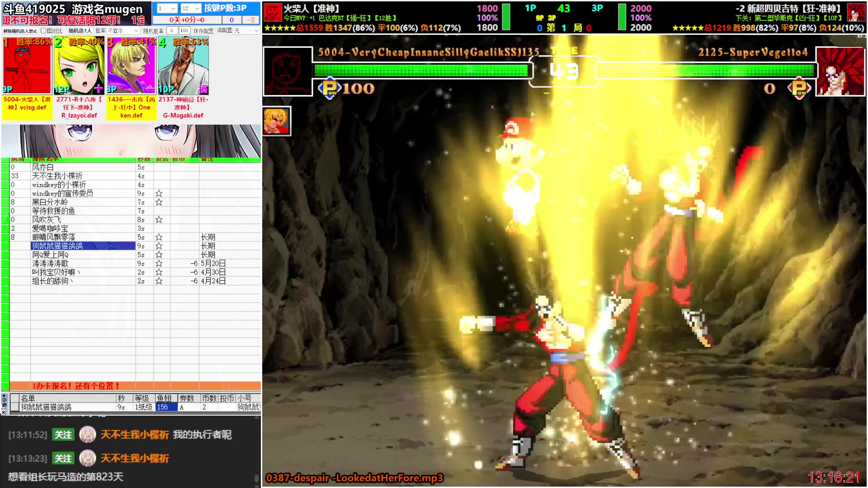Click the 4月24日 date cell
Screen dimensions: 868x488
pyautogui.click(x=213, y=281)
